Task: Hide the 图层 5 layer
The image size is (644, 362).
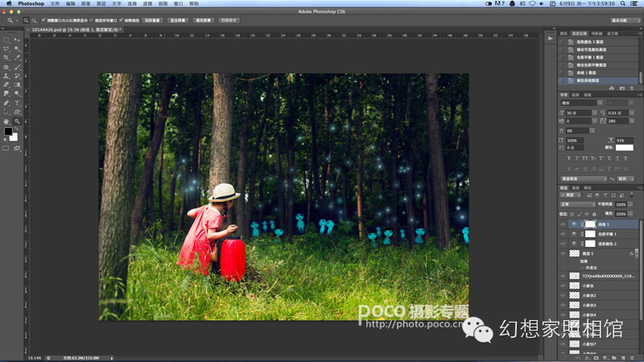Action: tap(563, 253)
